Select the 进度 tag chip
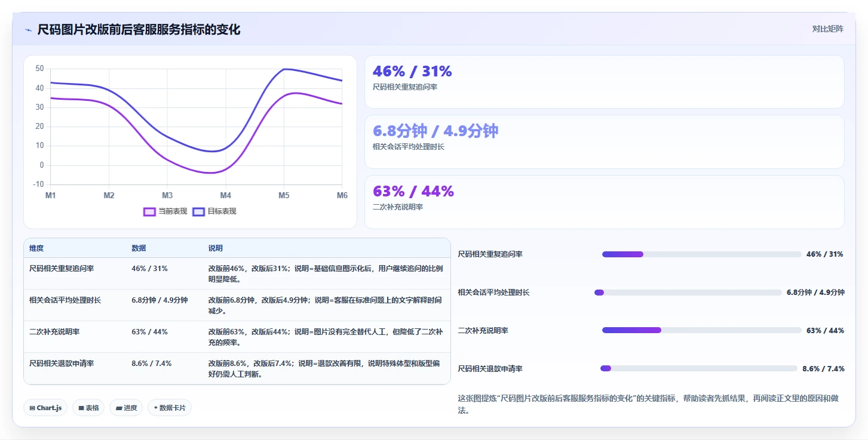868x440 pixels. [x=126, y=408]
